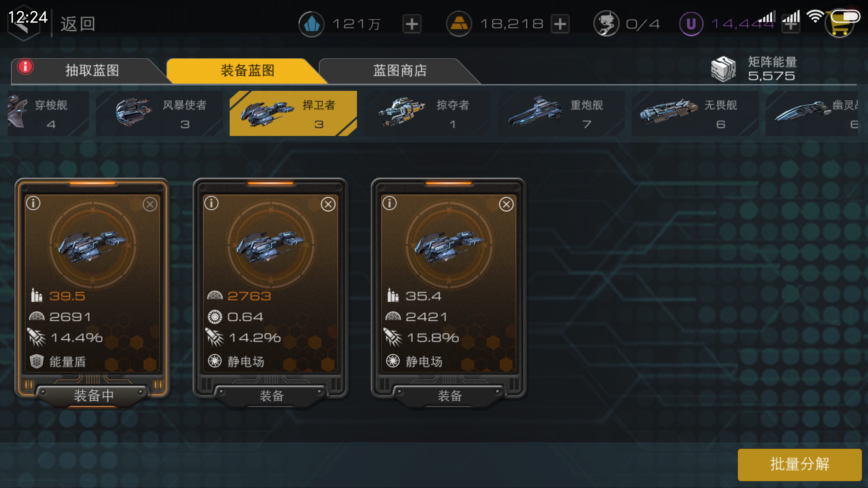Go back with the 返回 button
The width and height of the screenshot is (868, 488).
click(78, 24)
